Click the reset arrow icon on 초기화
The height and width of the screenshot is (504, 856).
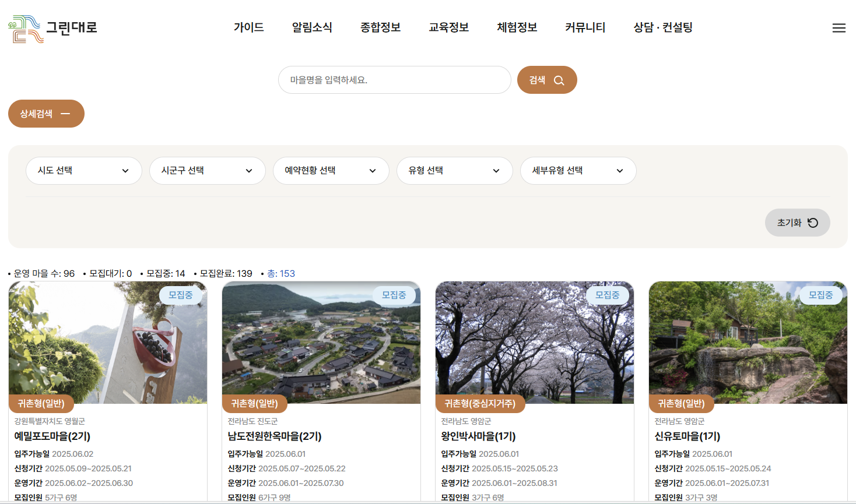814,223
